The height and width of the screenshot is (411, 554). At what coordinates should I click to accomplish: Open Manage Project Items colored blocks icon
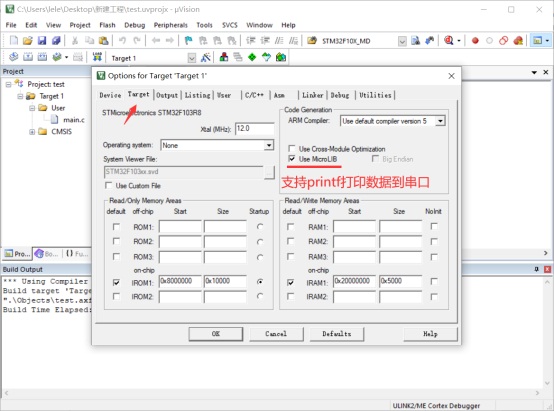[x=224, y=57]
